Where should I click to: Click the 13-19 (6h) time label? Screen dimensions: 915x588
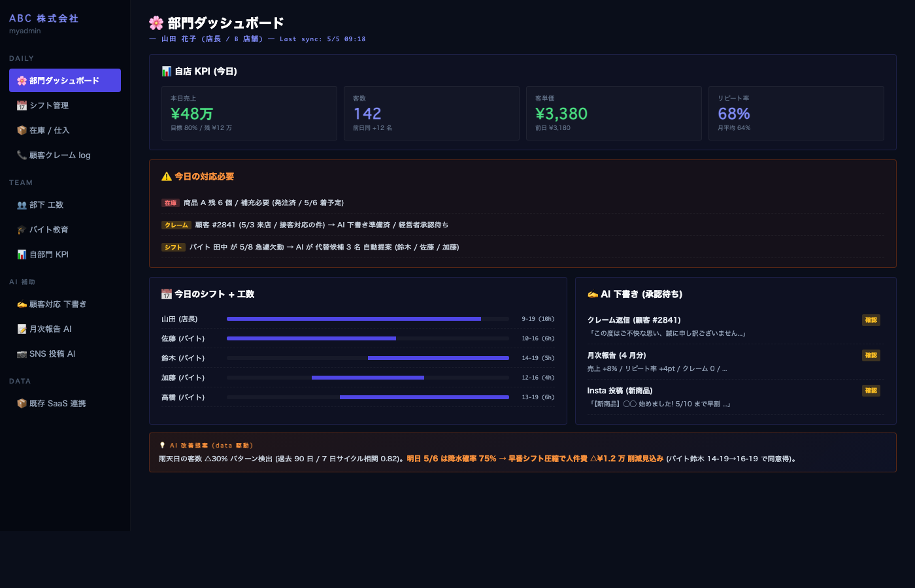538,397
